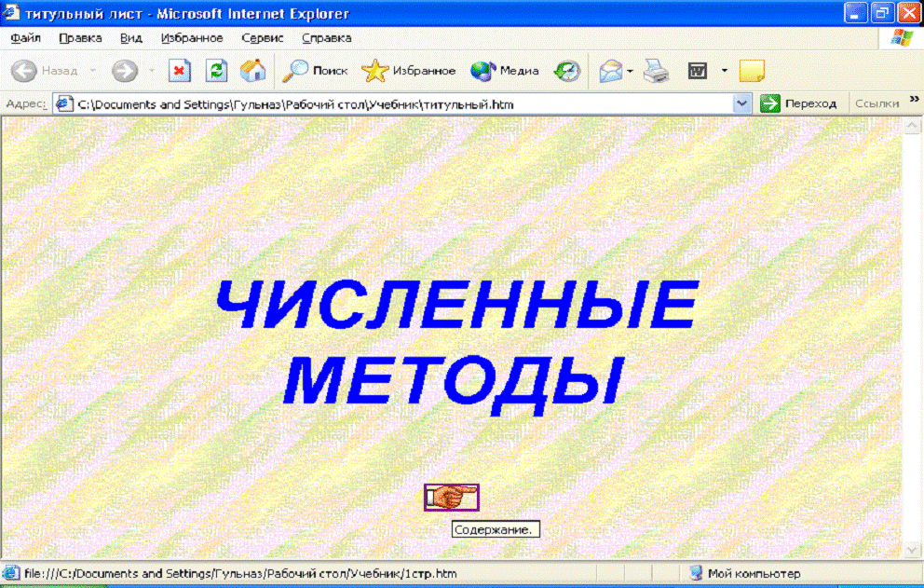Screen dimensions: 924x588
Task: Minimize the Internet Explorer window
Action: [x=855, y=13]
